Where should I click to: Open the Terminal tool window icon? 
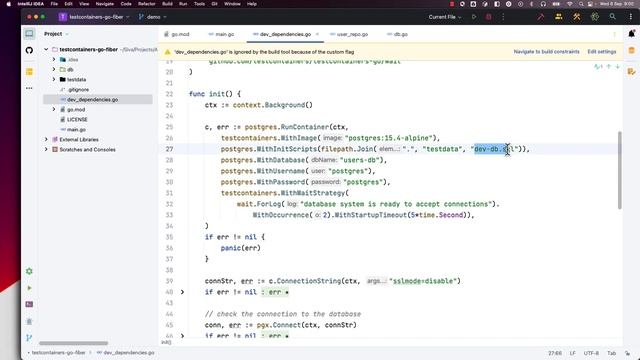click(x=29, y=304)
